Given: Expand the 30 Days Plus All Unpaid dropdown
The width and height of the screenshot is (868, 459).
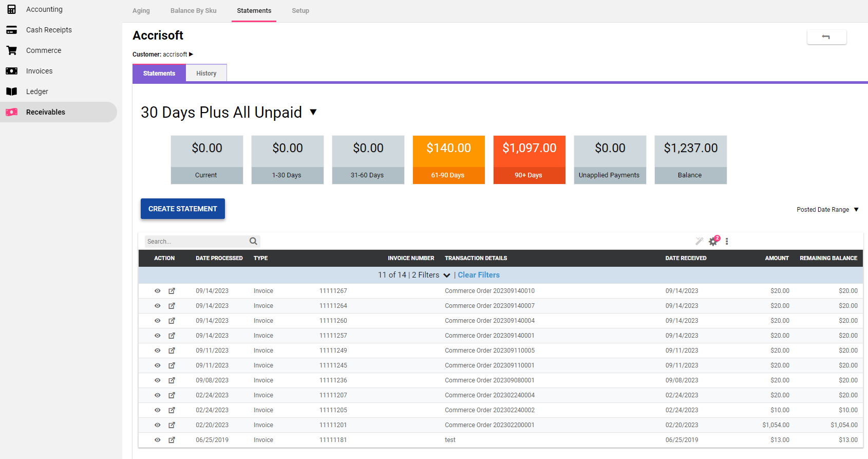Looking at the screenshot, I should (313, 112).
